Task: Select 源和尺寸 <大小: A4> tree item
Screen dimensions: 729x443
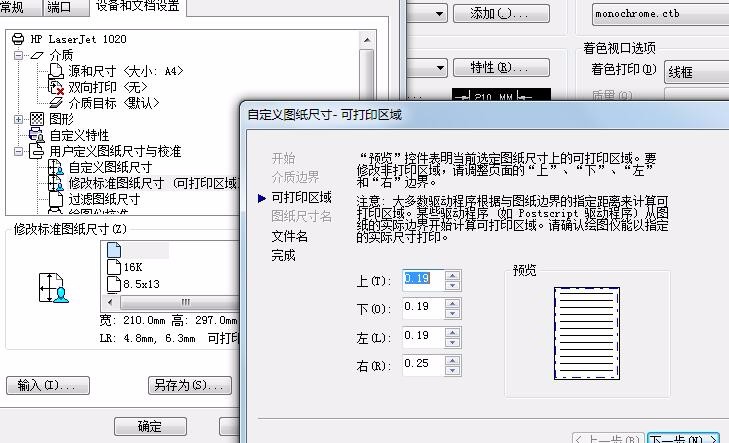Action: pyautogui.click(x=126, y=71)
